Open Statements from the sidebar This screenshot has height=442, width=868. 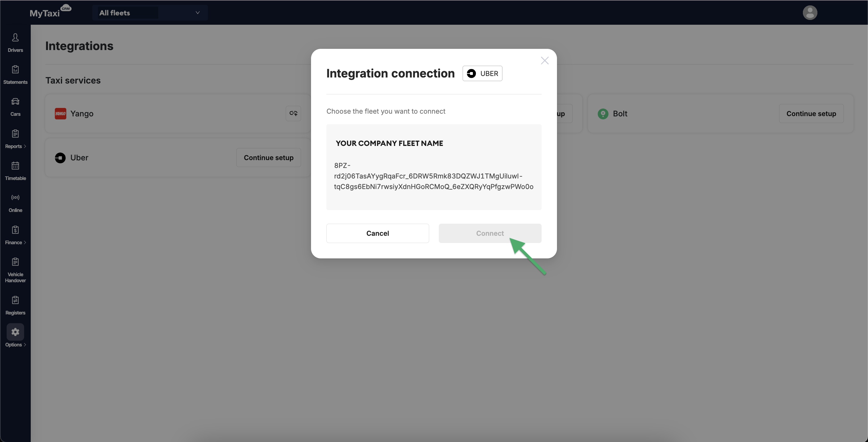(x=15, y=75)
